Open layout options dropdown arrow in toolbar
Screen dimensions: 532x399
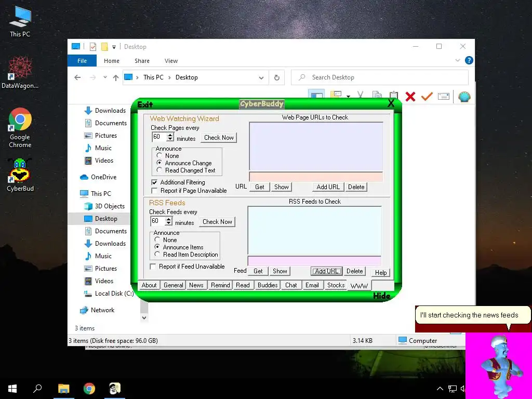coord(348,96)
